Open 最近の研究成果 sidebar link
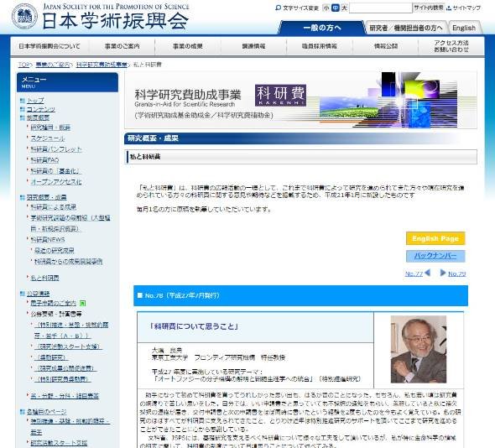This screenshot has height=448, width=495. pos(54,251)
